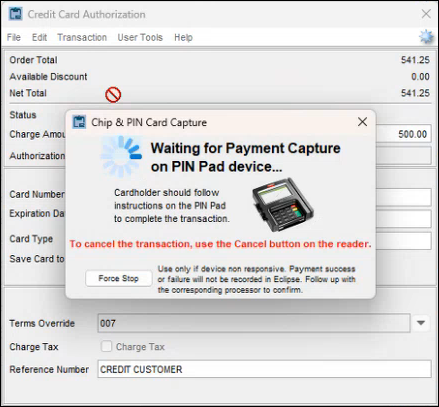The width and height of the screenshot is (439, 407).
Task: Open the User Tools menu
Action: pos(140,37)
